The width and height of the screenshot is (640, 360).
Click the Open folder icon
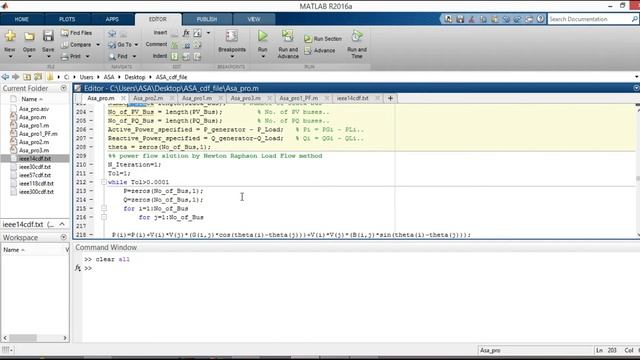click(29, 36)
